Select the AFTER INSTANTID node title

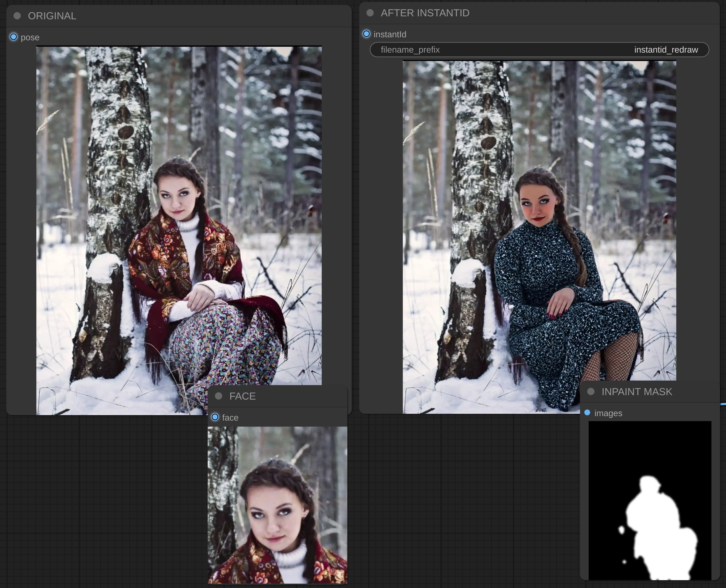[425, 13]
